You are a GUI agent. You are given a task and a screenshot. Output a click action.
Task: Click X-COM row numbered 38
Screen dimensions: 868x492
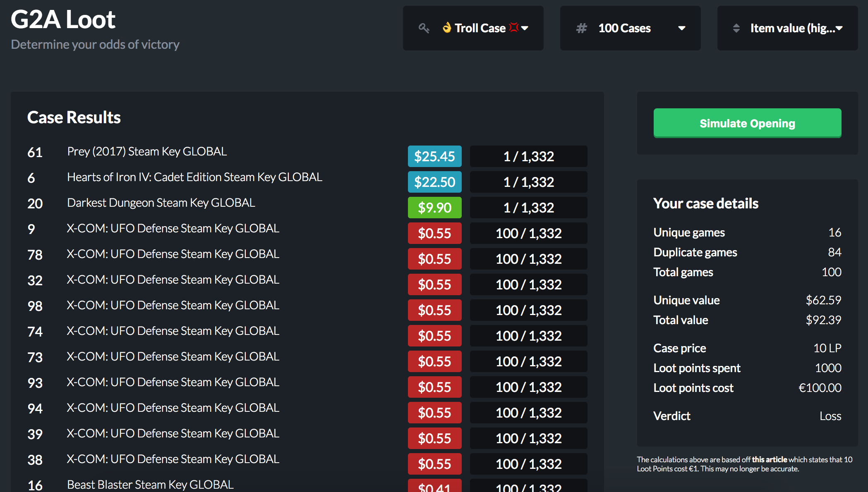pyautogui.click(x=307, y=463)
